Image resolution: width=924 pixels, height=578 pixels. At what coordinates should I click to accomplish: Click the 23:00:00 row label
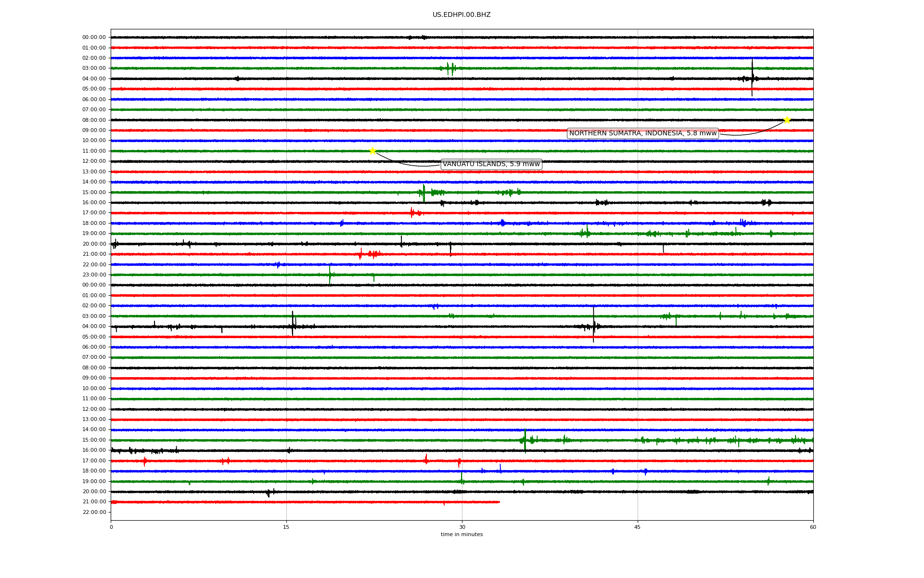point(94,275)
